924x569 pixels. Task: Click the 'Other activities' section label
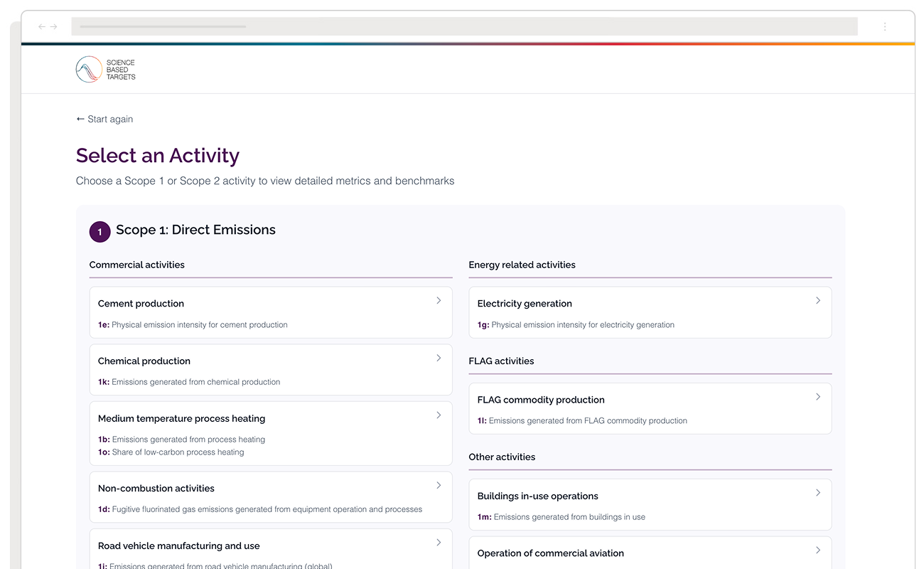pos(502,457)
